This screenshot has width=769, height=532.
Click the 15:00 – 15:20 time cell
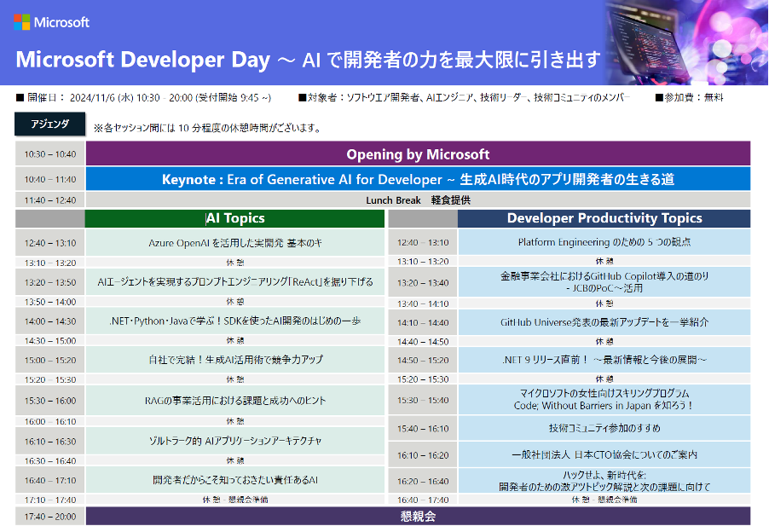click(50, 360)
